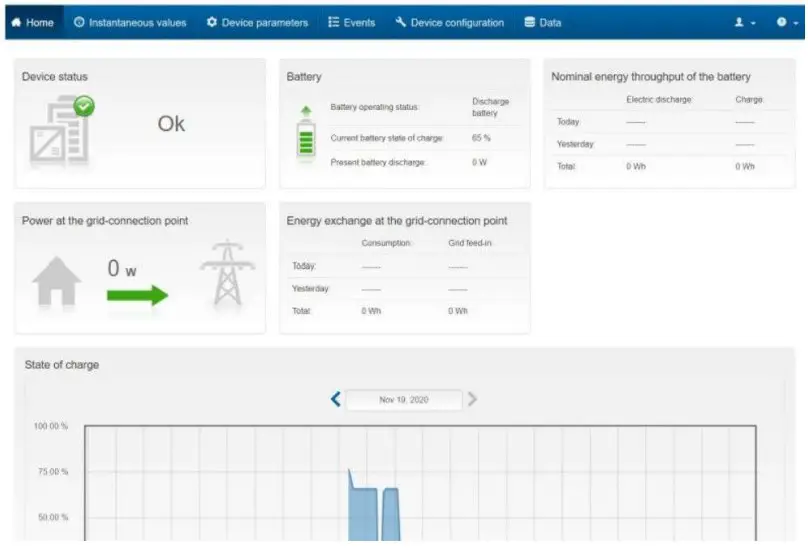Screen dimensions: 808x556
Task: Expand the help menu dropdown
Action: 787,23
